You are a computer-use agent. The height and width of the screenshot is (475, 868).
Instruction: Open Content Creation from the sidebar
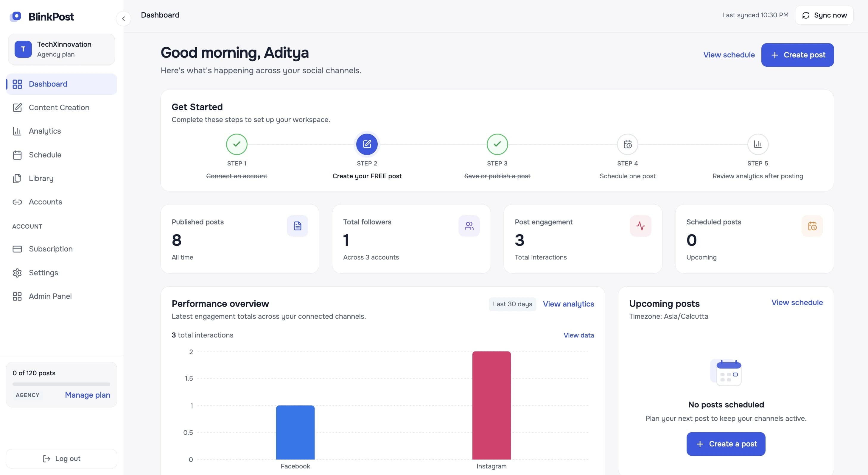(x=61, y=108)
